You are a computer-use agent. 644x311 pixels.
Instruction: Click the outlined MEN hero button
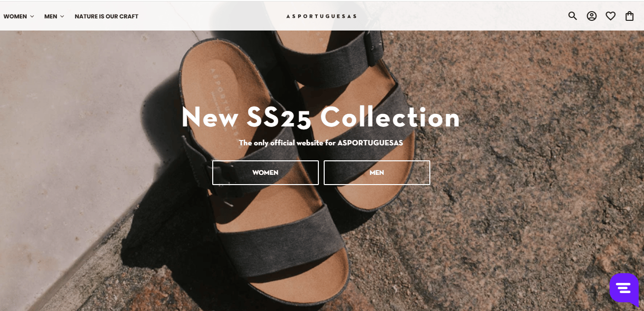click(x=377, y=172)
